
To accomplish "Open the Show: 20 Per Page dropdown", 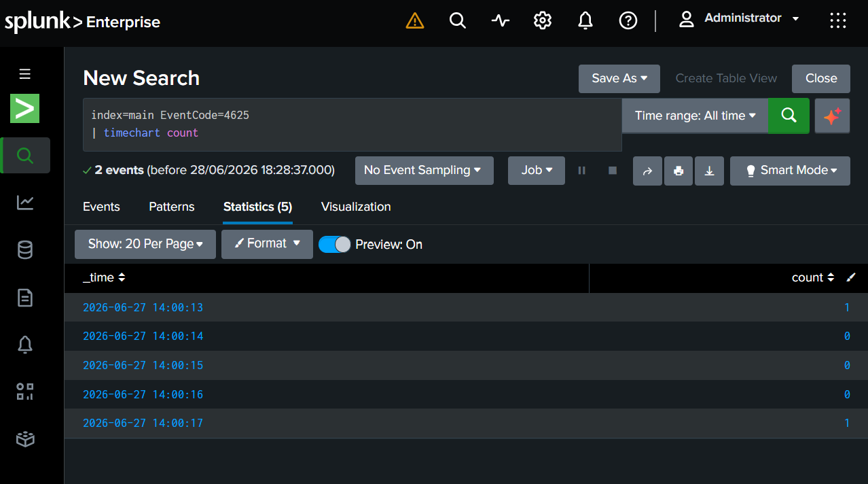I will 145,244.
